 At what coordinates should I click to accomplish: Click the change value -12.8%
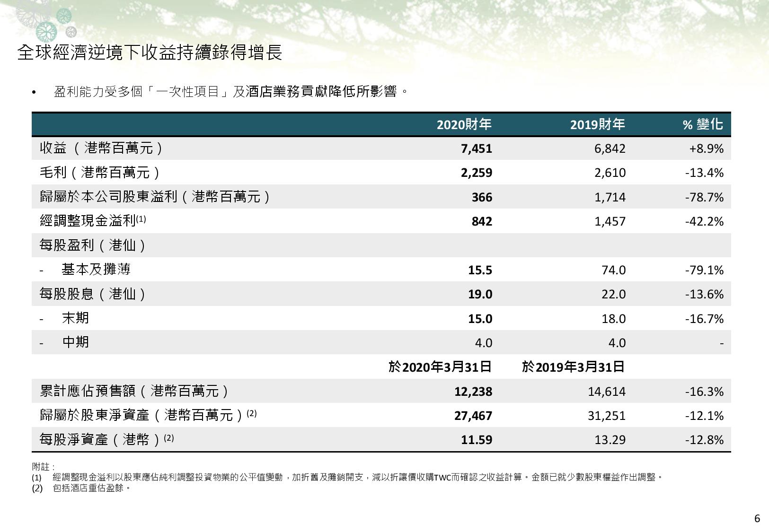[705, 440]
